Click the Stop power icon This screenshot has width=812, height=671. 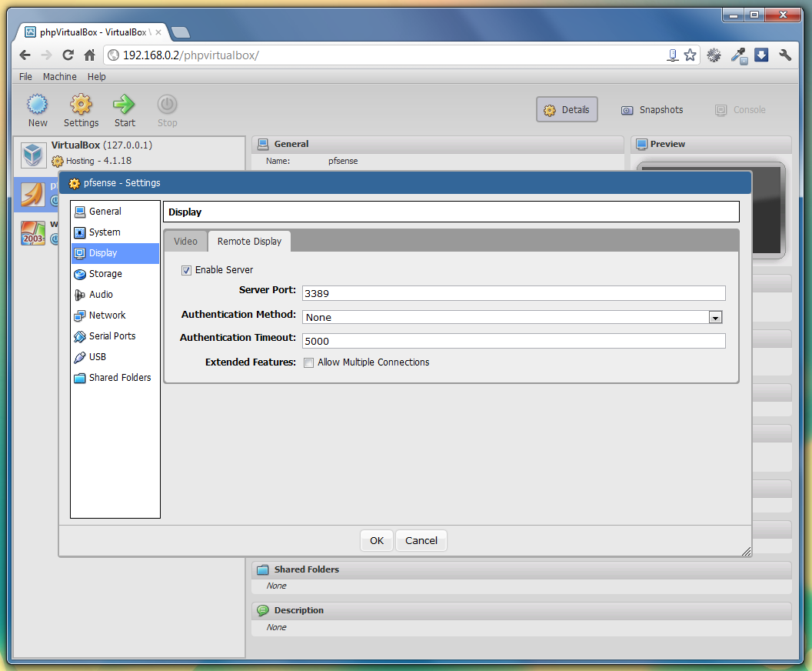pyautogui.click(x=168, y=104)
